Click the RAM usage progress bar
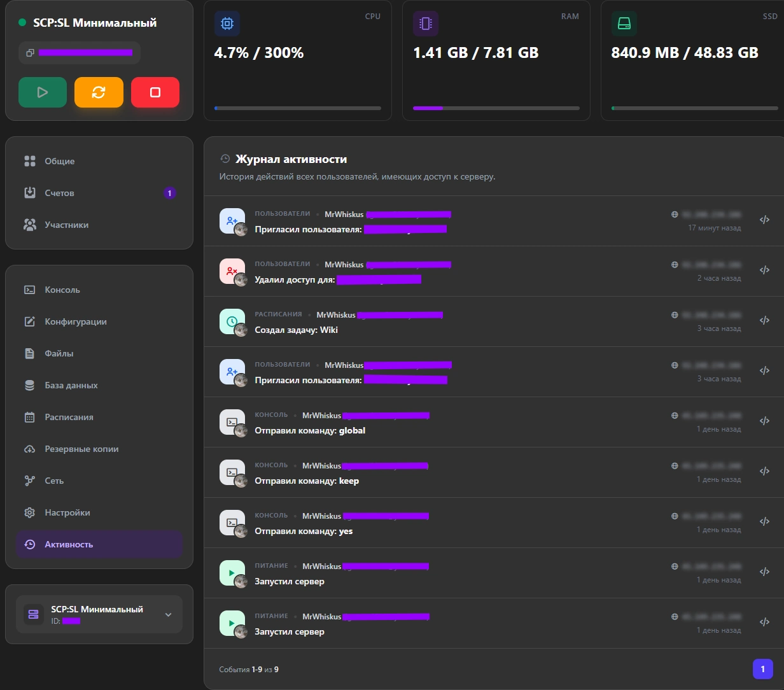784x690 pixels. pyautogui.click(x=496, y=108)
